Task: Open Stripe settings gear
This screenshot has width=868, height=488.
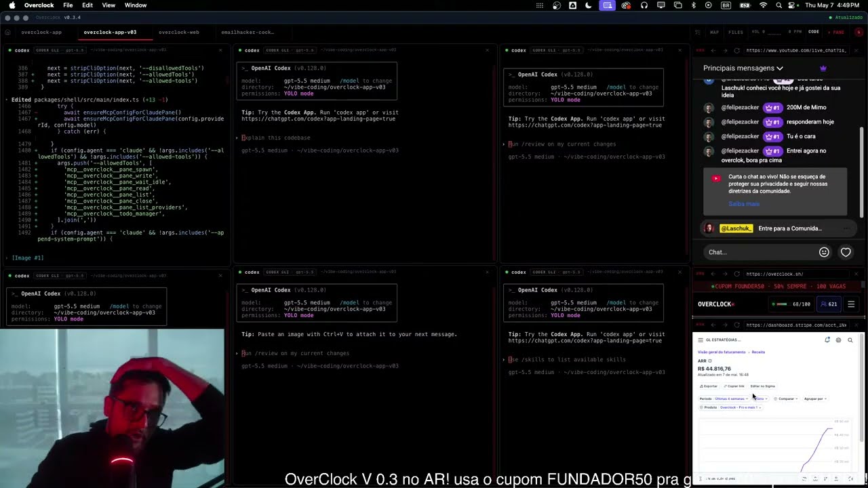Action: (x=838, y=340)
